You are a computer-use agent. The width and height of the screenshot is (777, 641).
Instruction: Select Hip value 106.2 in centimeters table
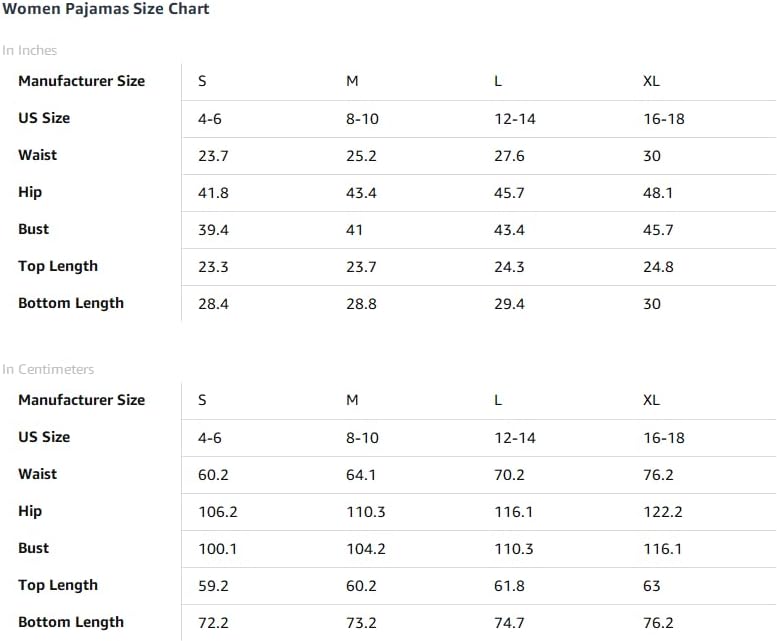pyautogui.click(x=218, y=512)
